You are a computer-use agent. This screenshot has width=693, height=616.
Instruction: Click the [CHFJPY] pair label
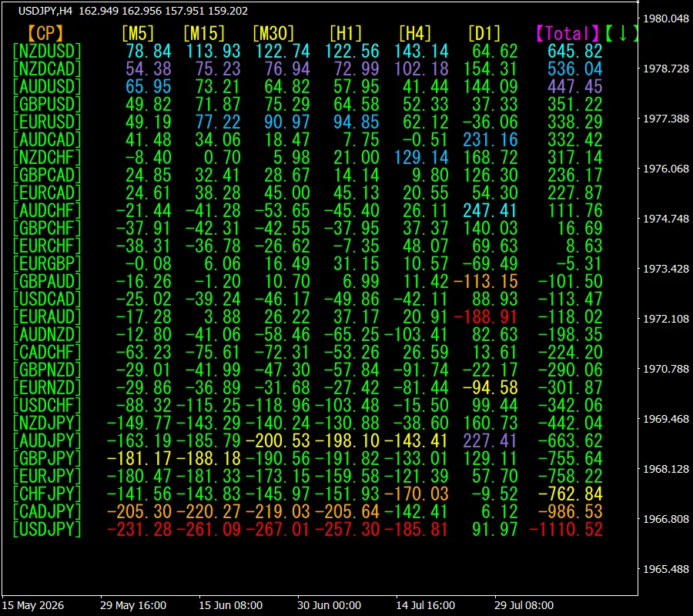[x=47, y=494]
